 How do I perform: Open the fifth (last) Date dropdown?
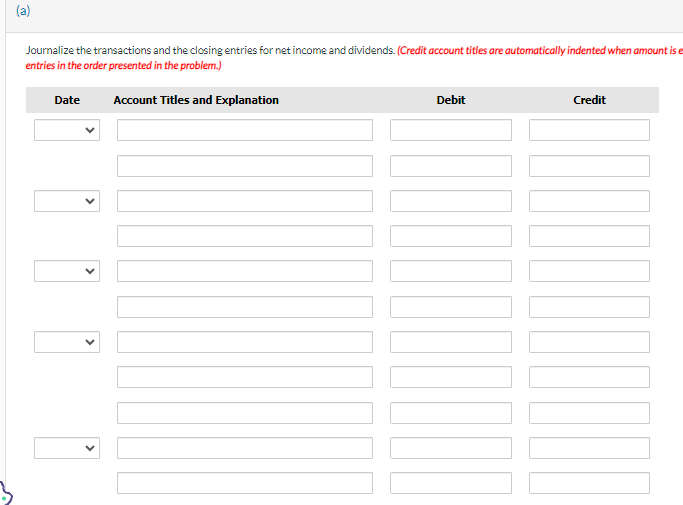(x=67, y=448)
